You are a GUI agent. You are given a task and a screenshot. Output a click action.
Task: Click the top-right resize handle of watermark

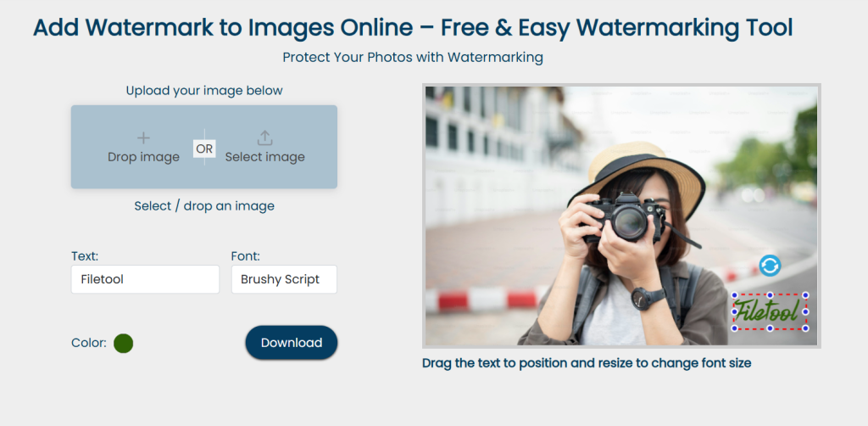pyautogui.click(x=805, y=295)
